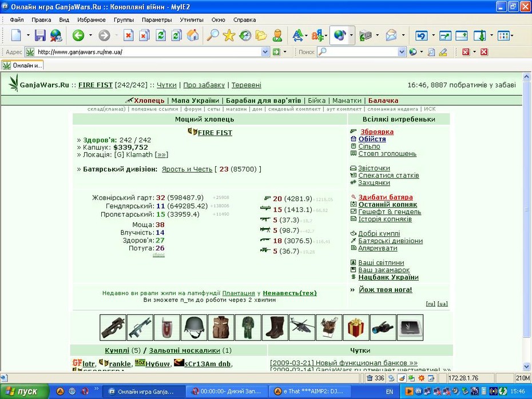Viewport: 532px width, 399px height.
Task: Click the laptop item thumbnail
Action: point(410,328)
